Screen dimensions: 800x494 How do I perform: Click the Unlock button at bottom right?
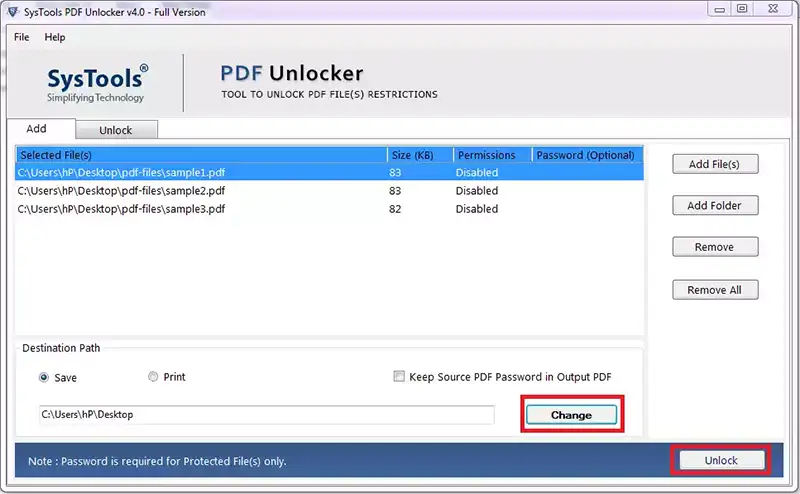(x=721, y=460)
